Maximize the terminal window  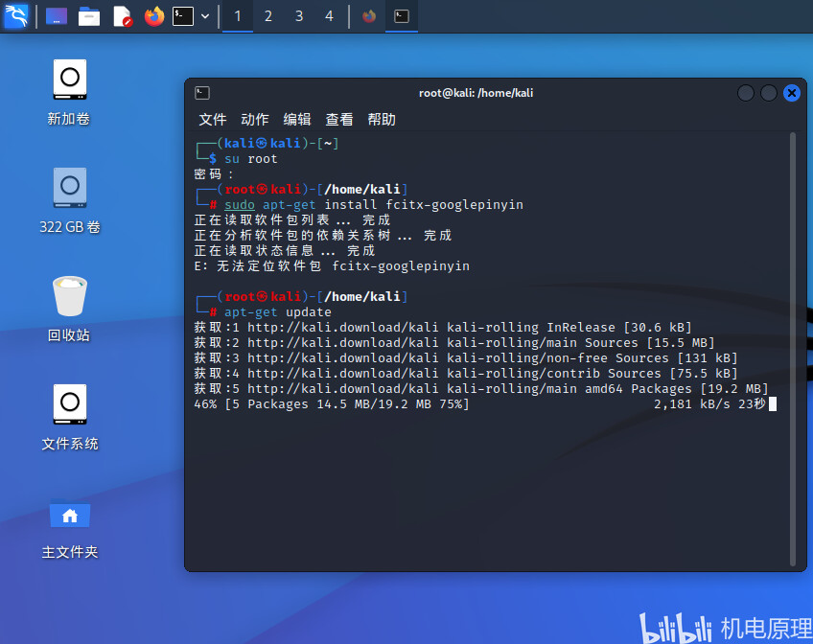(768, 93)
